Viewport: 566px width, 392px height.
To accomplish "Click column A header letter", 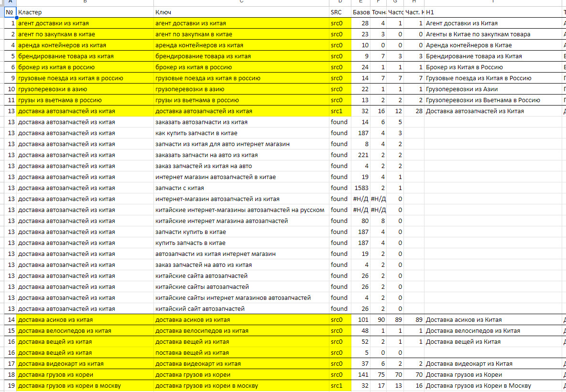I will pos(10,2).
